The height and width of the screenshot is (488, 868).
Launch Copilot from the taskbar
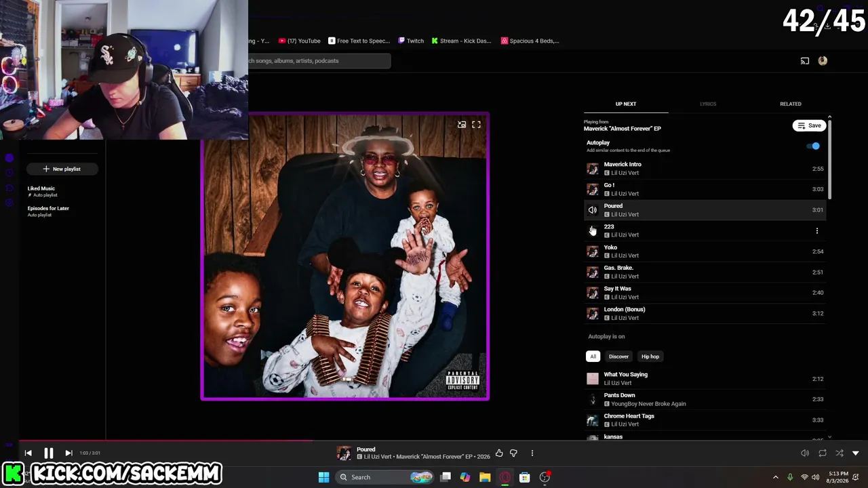click(465, 477)
